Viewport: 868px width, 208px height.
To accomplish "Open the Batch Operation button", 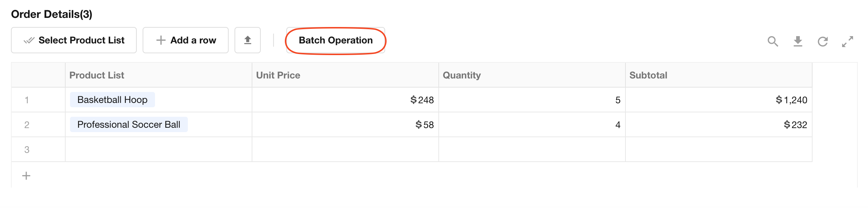I will 336,40.
